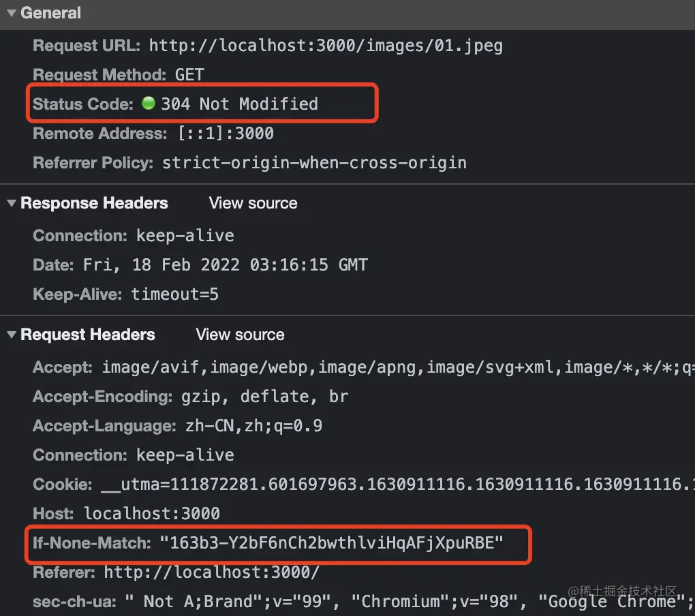Screen dimensions: 695x616
Task: Click the green status code indicator dot
Action: (x=149, y=104)
